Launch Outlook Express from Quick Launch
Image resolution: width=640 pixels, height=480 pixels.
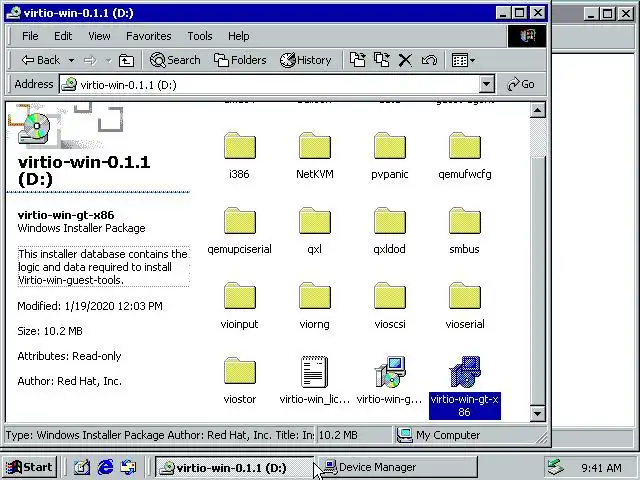tap(129, 467)
